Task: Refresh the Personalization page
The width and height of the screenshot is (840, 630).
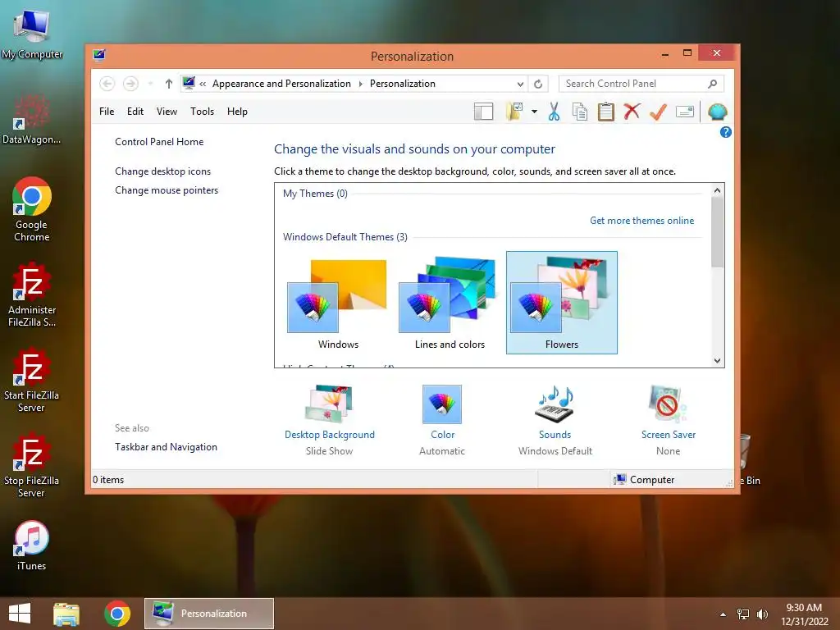Action: tap(538, 84)
